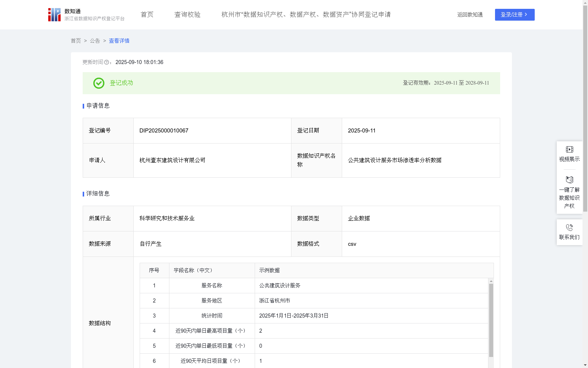The height and width of the screenshot is (368, 588).
Task: Click sample data 2025年1月1日-2025年3月31日
Action: pos(294,316)
